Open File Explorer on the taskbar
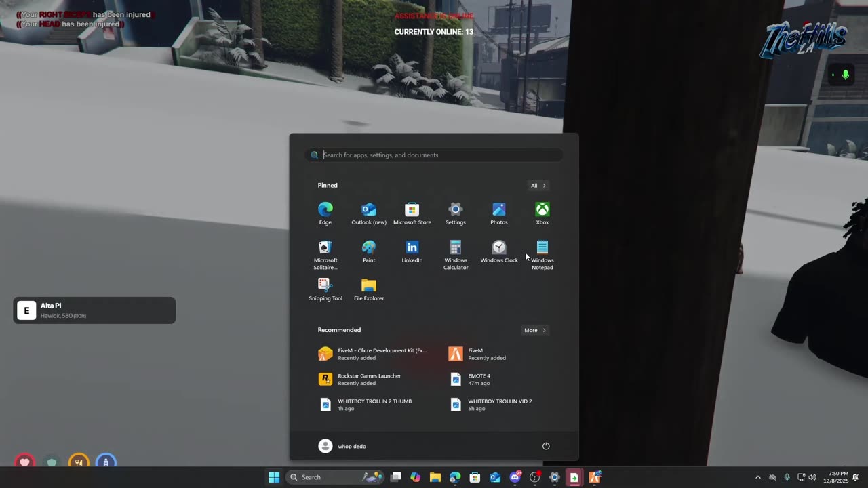The width and height of the screenshot is (868, 488). (435, 477)
